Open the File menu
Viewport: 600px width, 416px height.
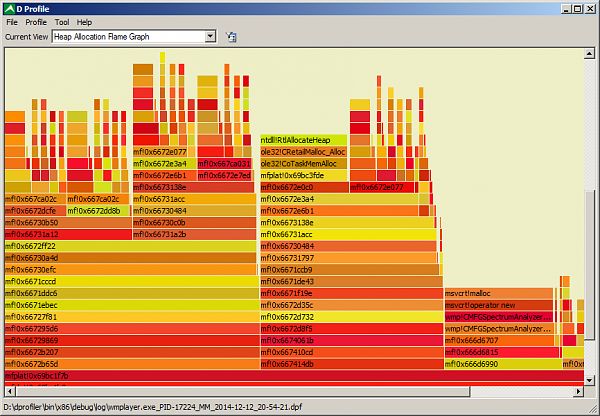(x=12, y=22)
